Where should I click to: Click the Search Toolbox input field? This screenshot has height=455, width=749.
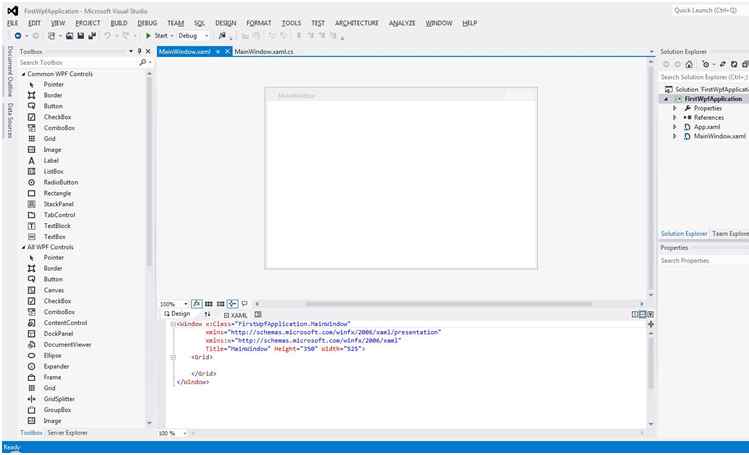pos(79,63)
